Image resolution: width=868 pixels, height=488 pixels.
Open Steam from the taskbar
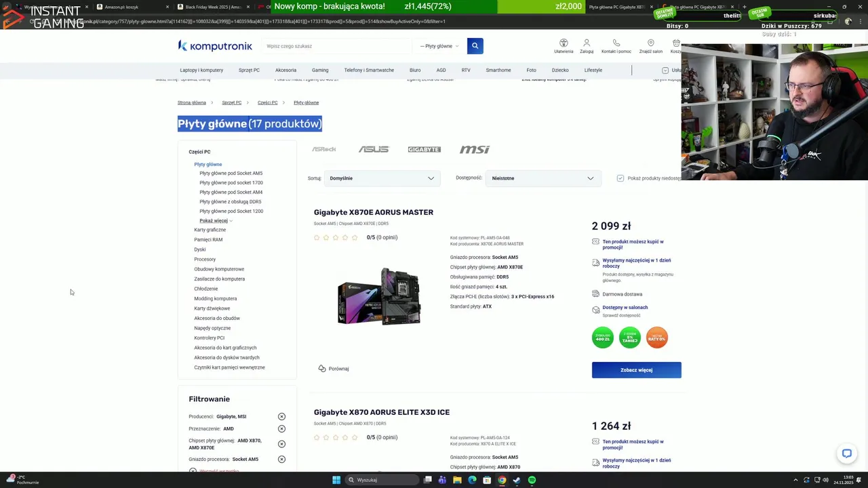point(517,480)
